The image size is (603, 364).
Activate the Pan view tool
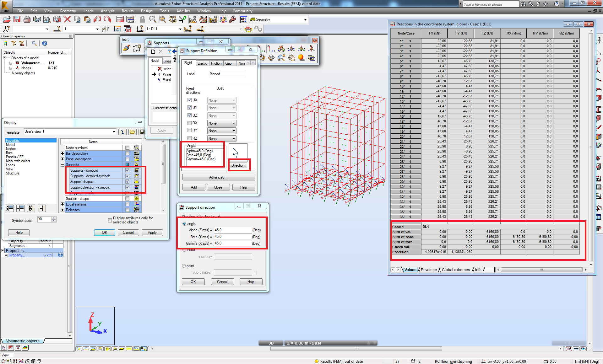tap(291, 58)
